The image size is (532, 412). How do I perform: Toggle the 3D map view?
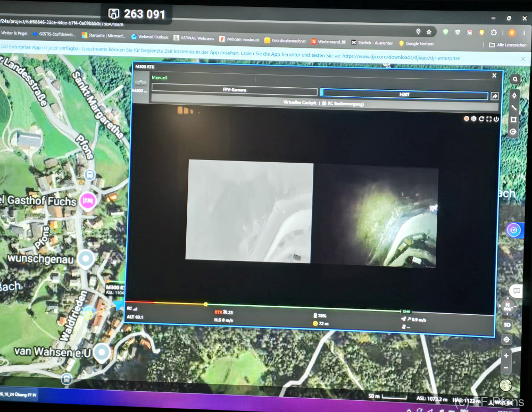[x=507, y=325]
